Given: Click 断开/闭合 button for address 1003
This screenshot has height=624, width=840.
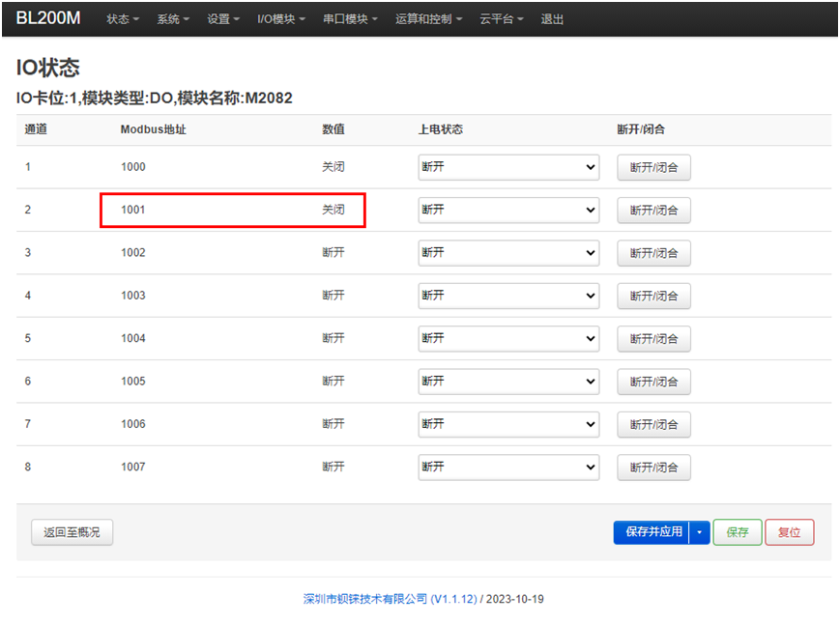Looking at the screenshot, I should coord(653,296).
